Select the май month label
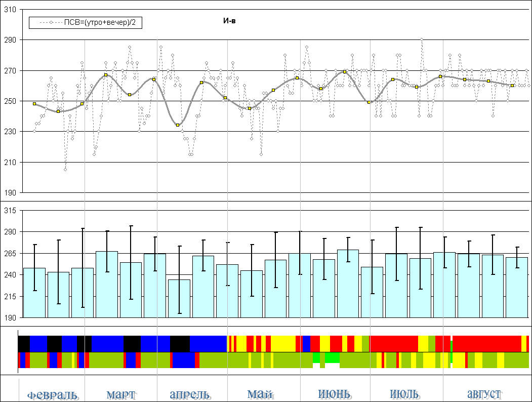 click(260, 394)
